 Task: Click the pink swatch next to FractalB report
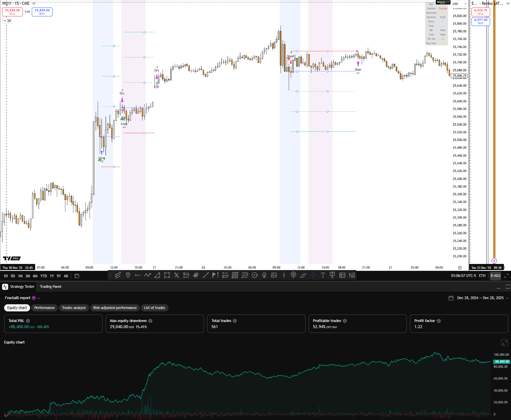coord(33,298)
